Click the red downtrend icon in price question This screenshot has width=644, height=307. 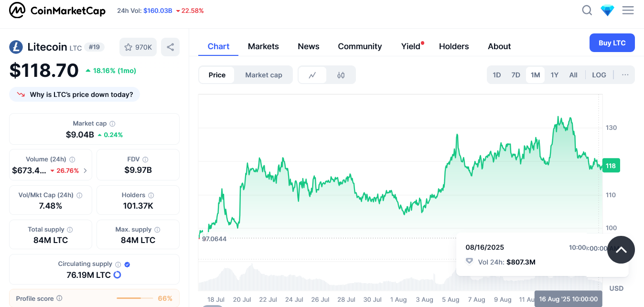click(x=21, y=95)
